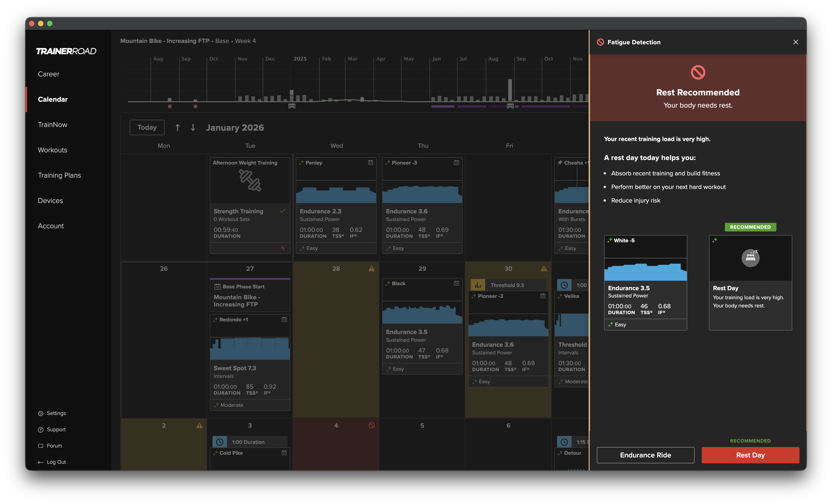Screen dimensions: 832x504
Task: Open the Workouts section
Action: click(x=52, y=150)
